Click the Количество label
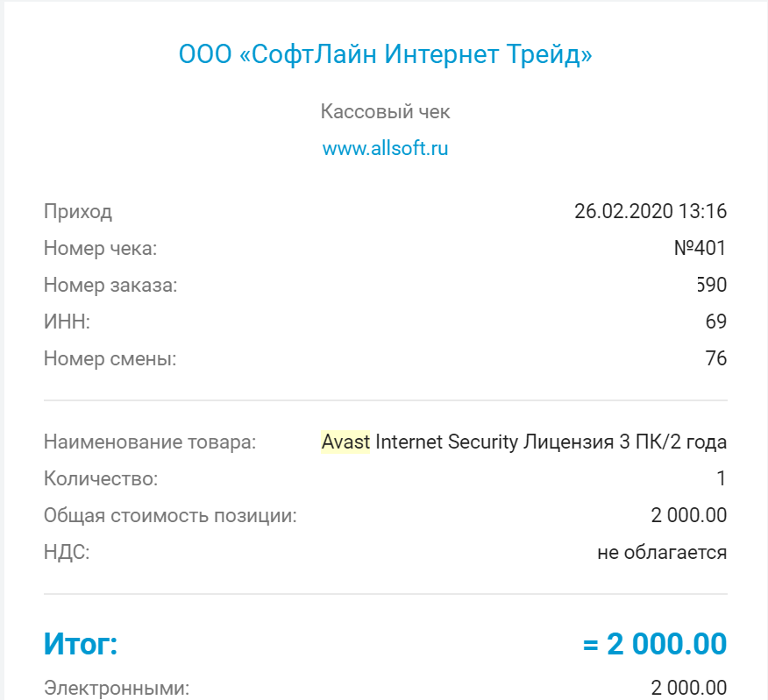This screenshot has height=700, width=768. pyautogui.click(x=101, y=478)
